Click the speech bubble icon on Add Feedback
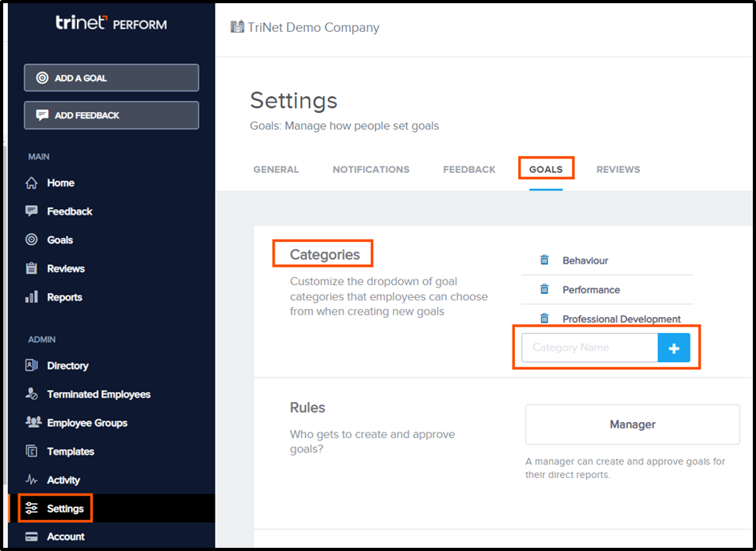This screenshot has height=551, width=756. (42, 115)
